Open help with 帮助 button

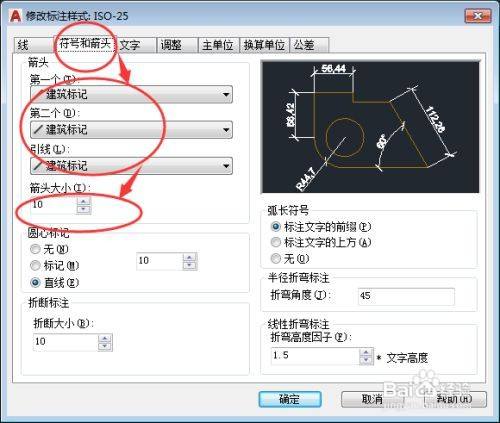click(x=455, y=399)
